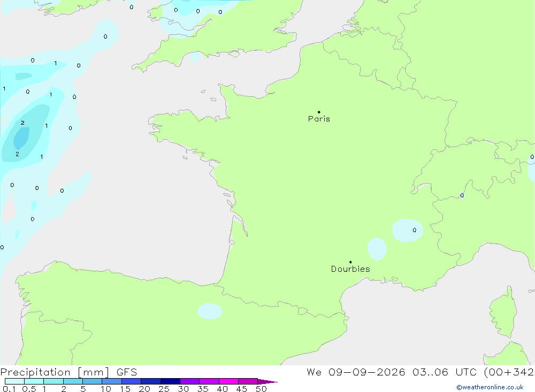Pick the 15–20 mm legend color swatch
This screenshot has width=535, height=392.
132,381
